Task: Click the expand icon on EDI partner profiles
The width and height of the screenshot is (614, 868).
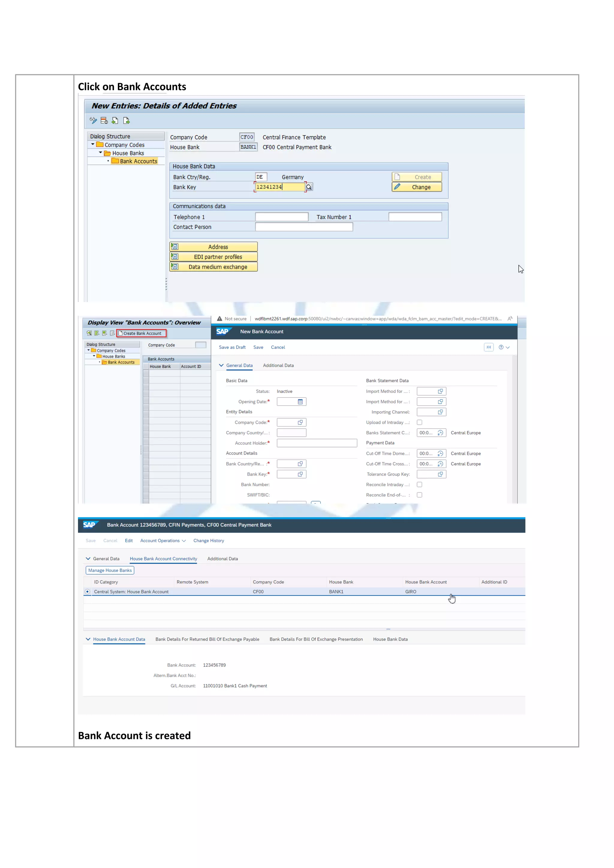Action: click(175, 256)
